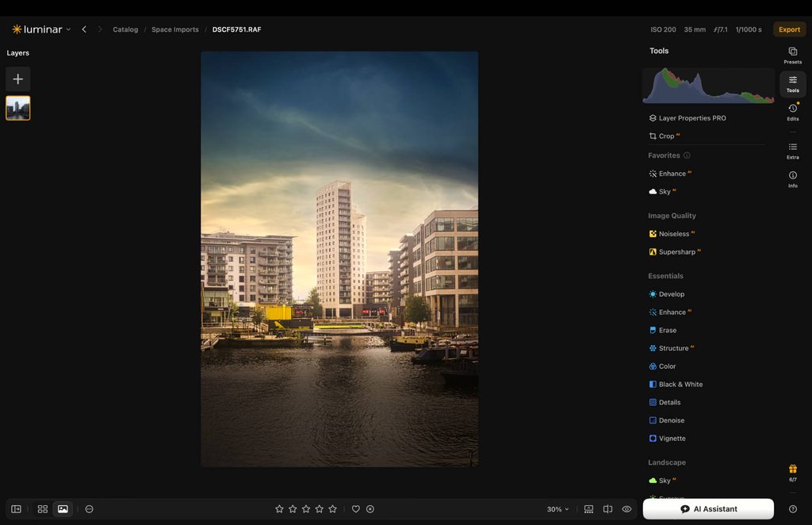Open Sky tool under Landscape
Screen dimensions: 812x525
point(662,481)
